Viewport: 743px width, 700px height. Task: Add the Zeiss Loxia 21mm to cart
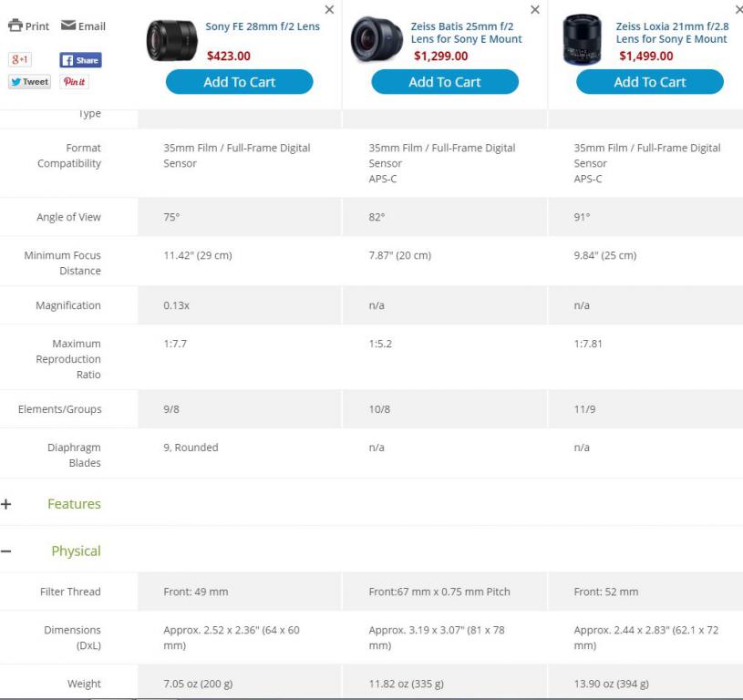point(650,82)
